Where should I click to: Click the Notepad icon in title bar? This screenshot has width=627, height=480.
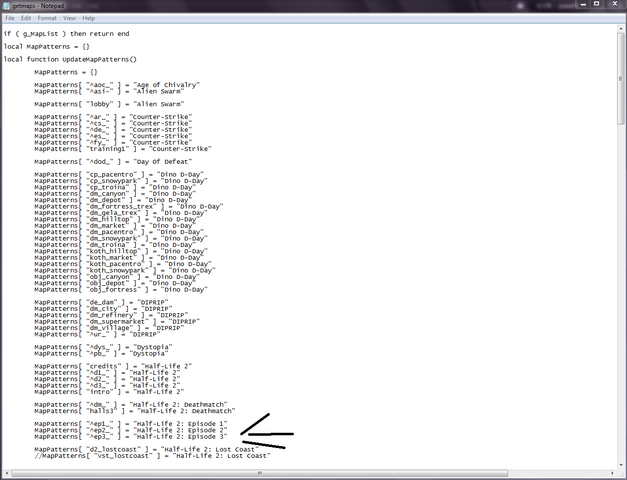(x=6, y=6)
